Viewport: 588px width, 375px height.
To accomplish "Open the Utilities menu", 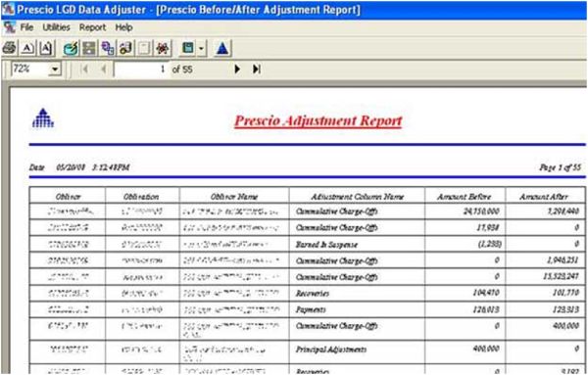I will 56,27.
